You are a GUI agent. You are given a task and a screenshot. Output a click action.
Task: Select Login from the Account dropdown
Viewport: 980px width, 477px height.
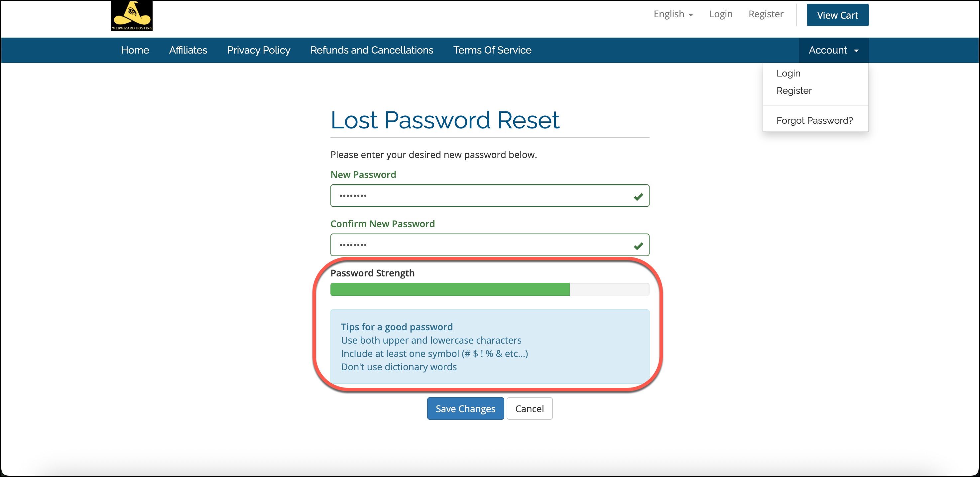pos(788,73)
